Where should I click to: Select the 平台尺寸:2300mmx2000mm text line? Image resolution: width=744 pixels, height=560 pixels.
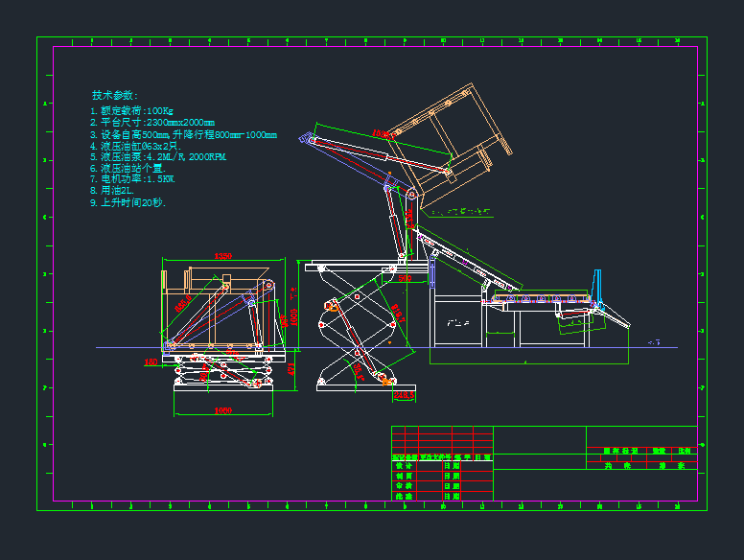tap(152, 123)
